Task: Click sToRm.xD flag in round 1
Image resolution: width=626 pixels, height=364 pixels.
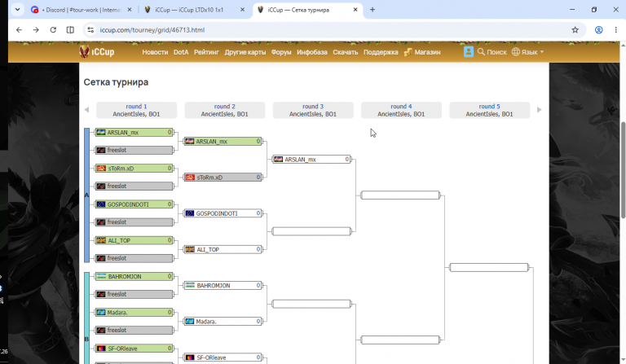Action: pos(101,169)
